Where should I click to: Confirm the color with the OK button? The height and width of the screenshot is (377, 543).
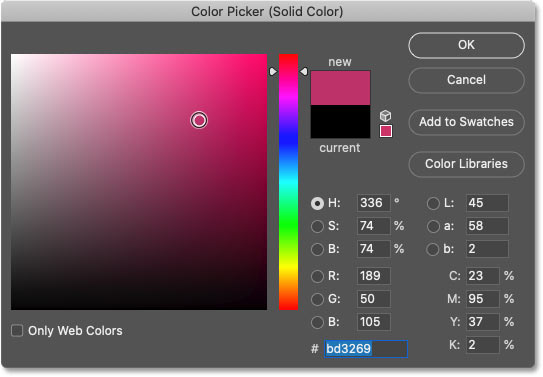466,45
